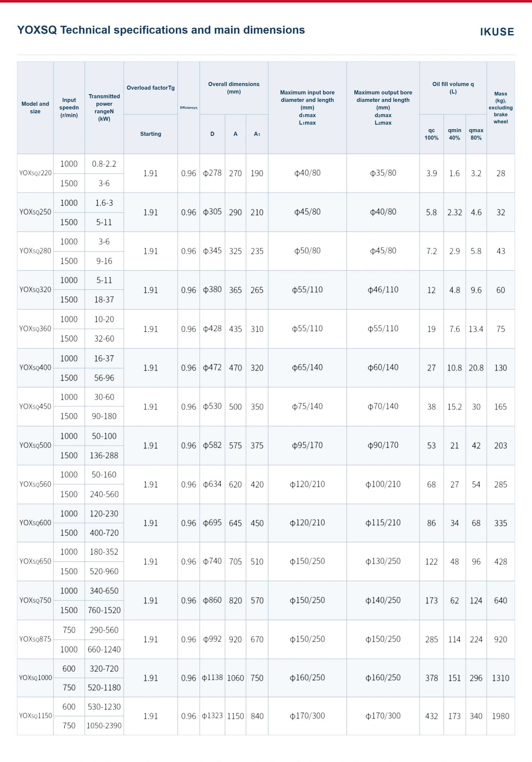
Task: Select the ф130/250 output bore cell
Action: pos(383,561)
